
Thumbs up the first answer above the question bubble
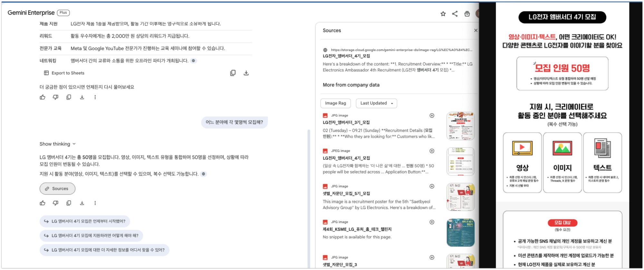tap(43, 97)
